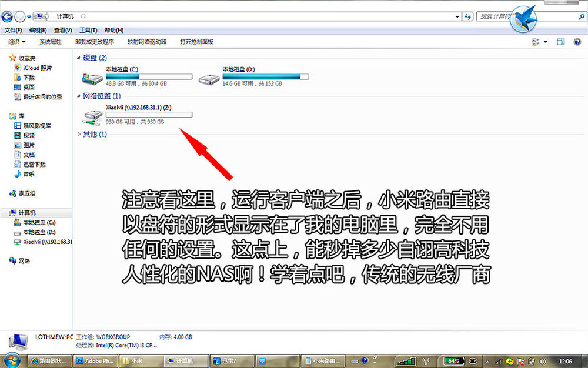The height and width of the screenshot is (368, 588).
Task: Click the iCloud 照片 icon in sidebar
Action: coord(17,68)
